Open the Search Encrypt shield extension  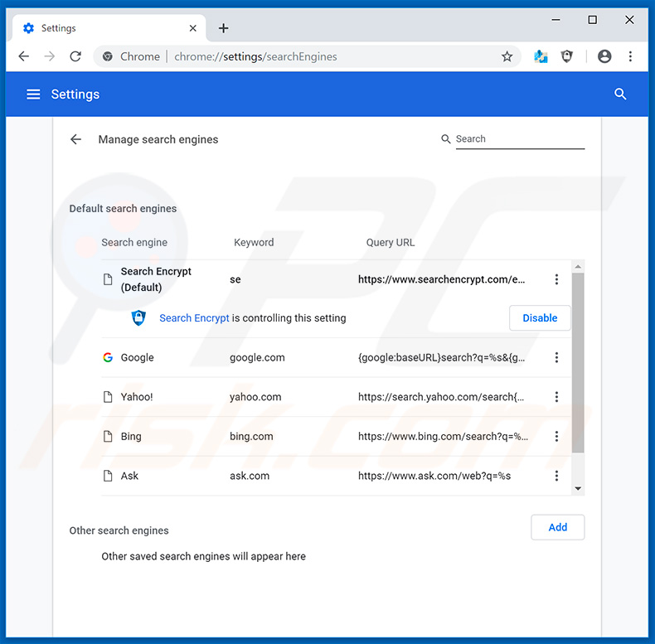pyautogui.click(x=566, y=56)
